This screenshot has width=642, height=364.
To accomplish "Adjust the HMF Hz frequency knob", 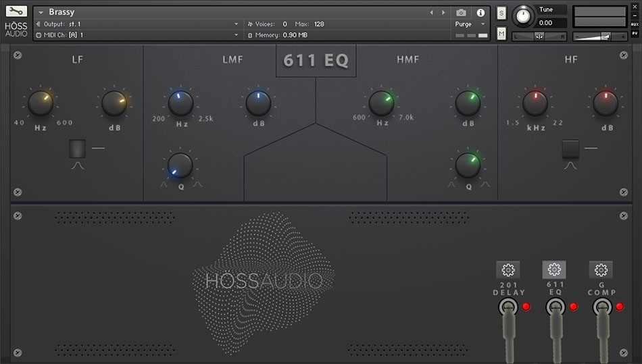I will (x=381, y=103).
